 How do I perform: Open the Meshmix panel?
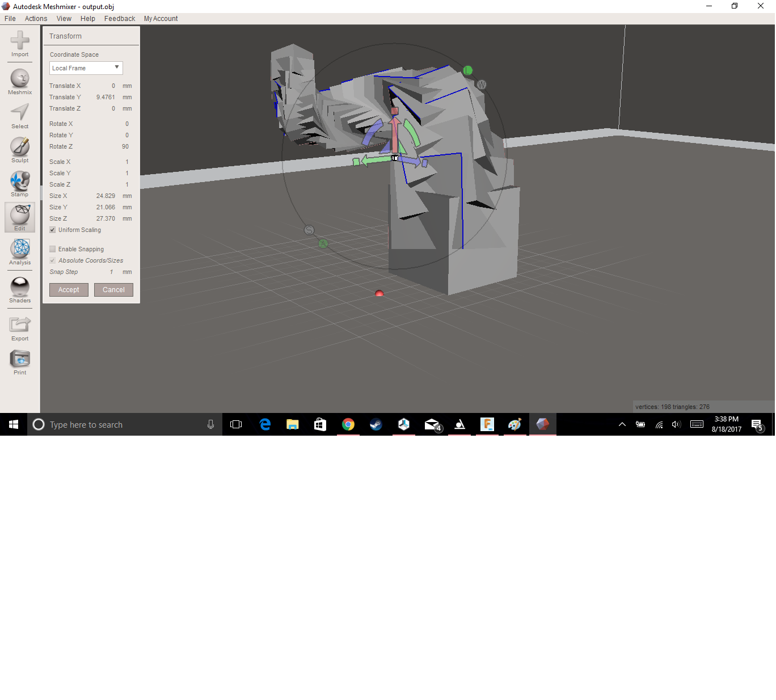pos(20,82)
